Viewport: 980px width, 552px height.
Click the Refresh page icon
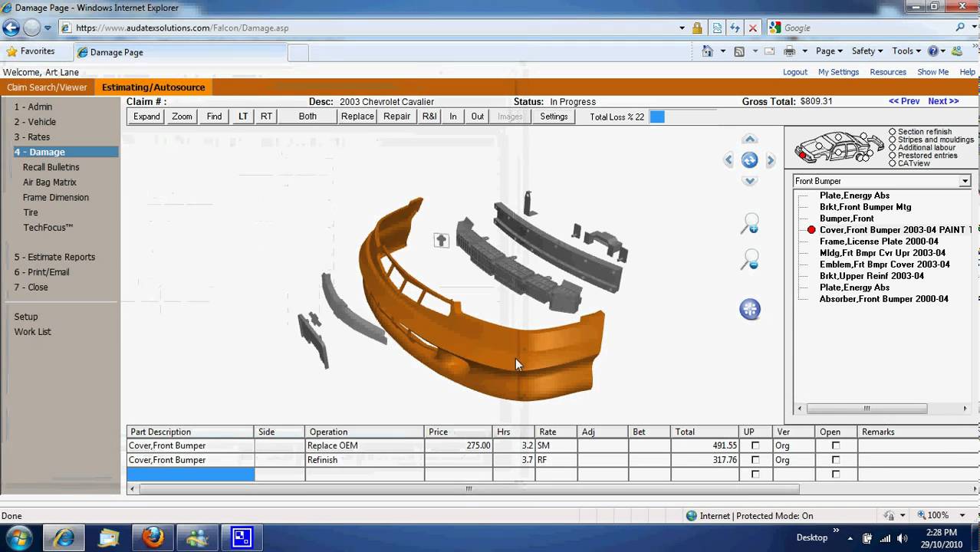735,28
